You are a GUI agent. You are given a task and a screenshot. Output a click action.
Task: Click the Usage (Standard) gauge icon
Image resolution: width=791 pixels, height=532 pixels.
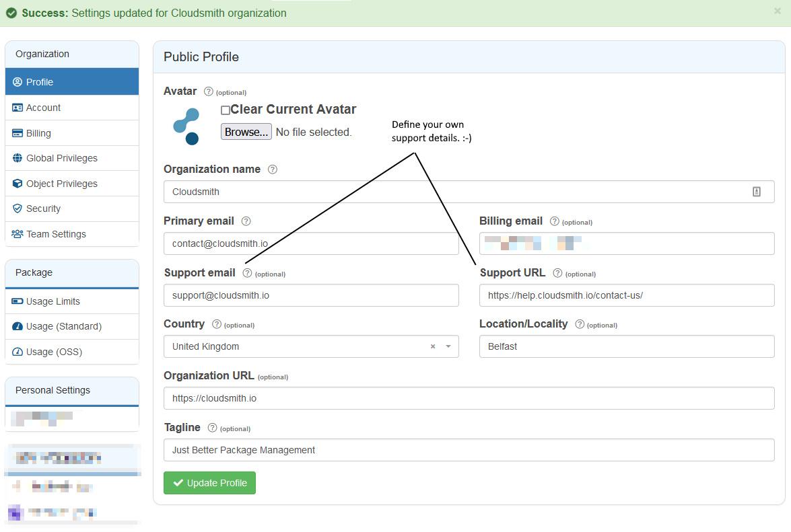pyautogui.click(x=17, y=326)
